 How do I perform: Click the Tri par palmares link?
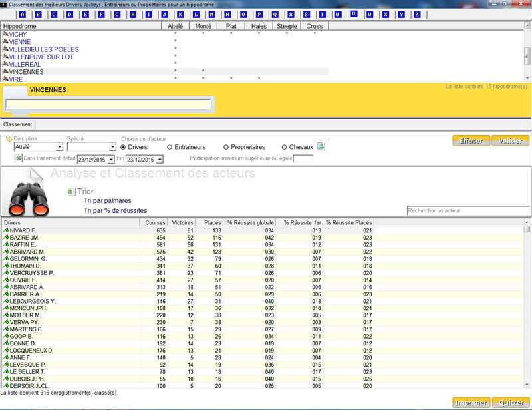[x=107, y=200]
